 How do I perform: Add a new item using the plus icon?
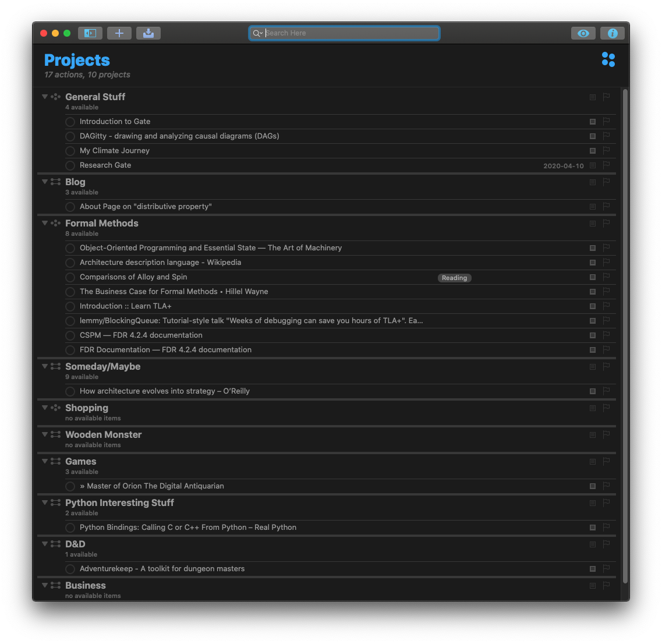(x=119, y=33)
